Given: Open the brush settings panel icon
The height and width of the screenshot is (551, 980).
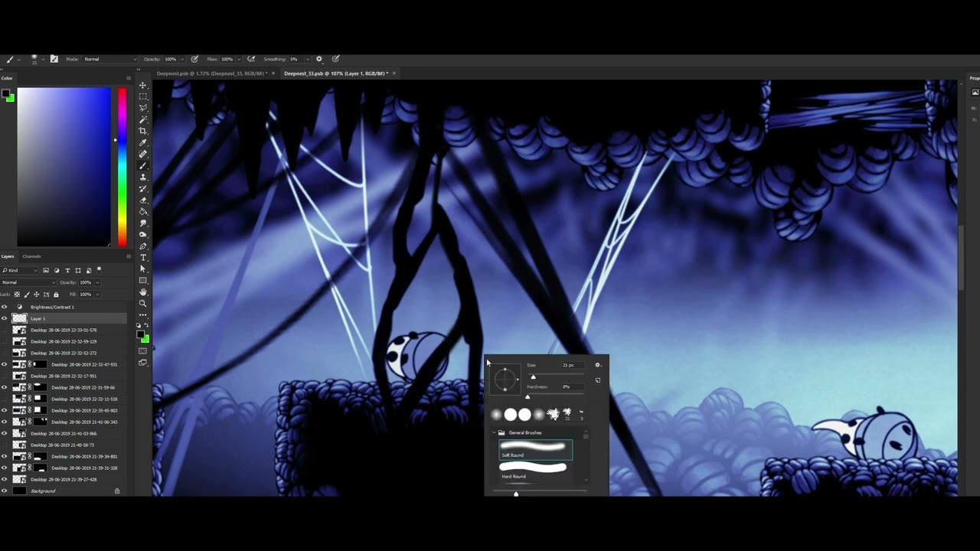Looking at the screenshot, I should tap(54, 59).
